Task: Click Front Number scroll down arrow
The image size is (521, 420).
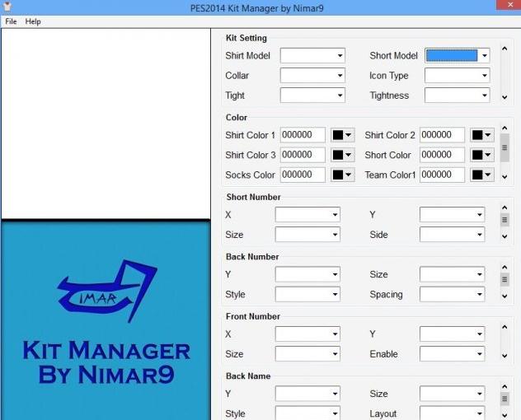Action: 505,356
